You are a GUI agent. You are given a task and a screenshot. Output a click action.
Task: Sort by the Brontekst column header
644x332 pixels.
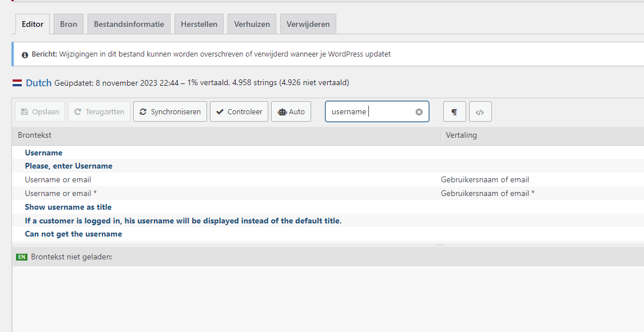click(34, 135)
